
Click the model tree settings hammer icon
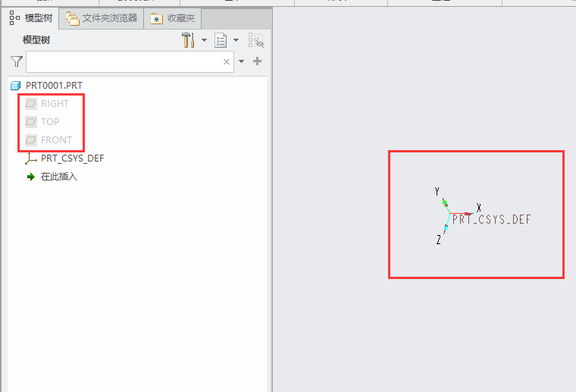188,40
